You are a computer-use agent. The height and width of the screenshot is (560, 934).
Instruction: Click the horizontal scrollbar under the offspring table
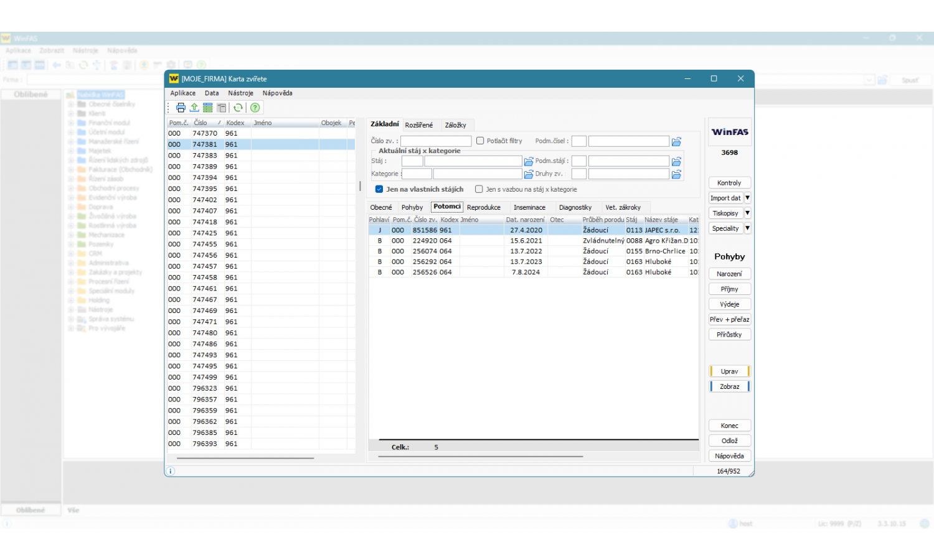click(479, 457)
